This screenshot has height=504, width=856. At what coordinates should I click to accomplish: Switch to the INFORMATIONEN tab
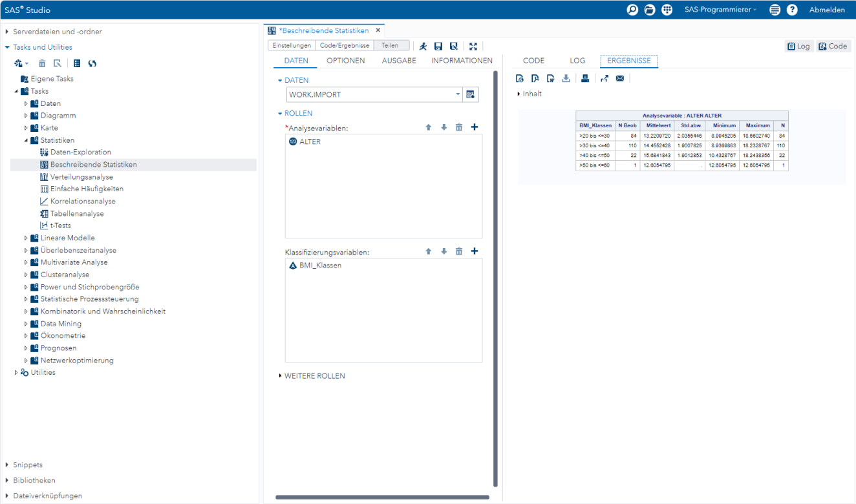point(462,61)
